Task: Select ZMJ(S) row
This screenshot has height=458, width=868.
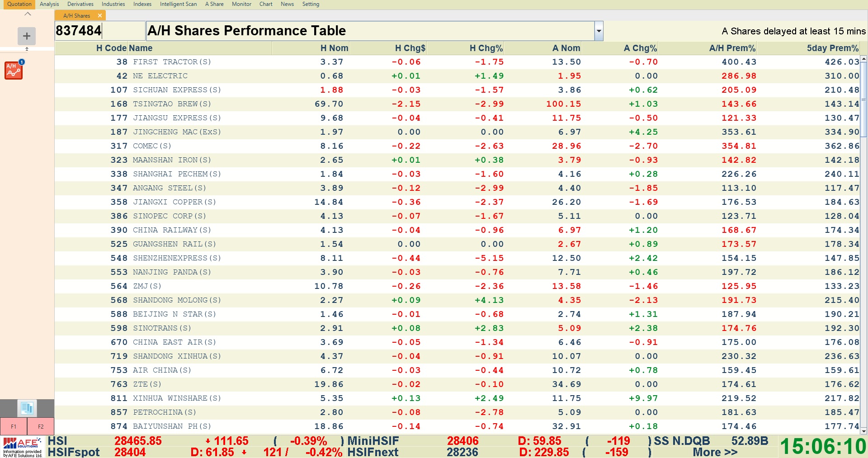Action: click(x=457, y=286)
